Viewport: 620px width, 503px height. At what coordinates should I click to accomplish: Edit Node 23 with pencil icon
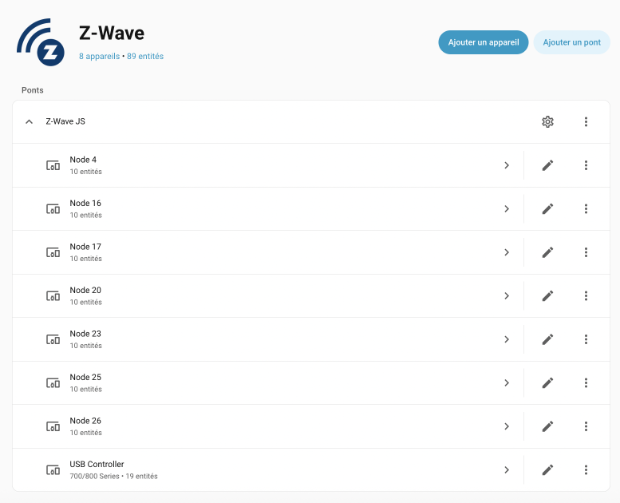click(x=547, y=339)
